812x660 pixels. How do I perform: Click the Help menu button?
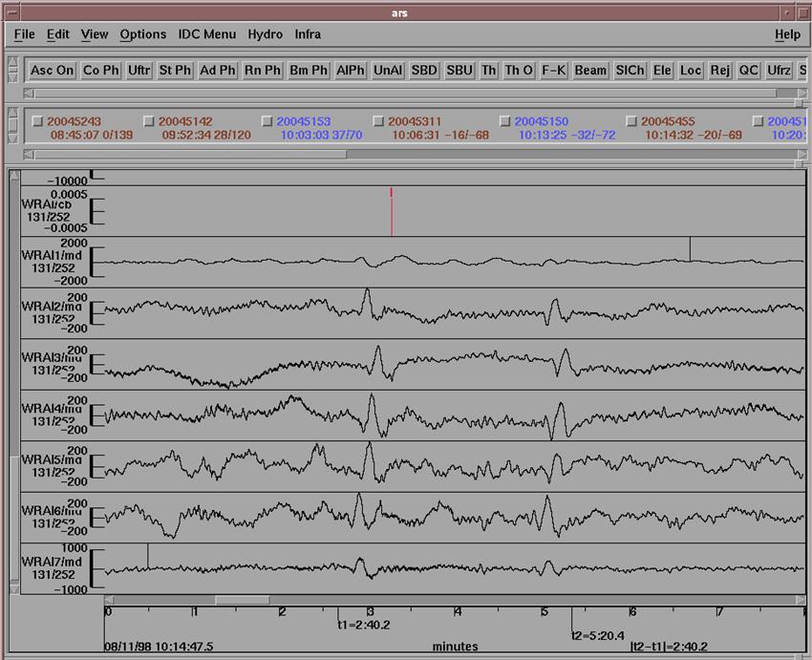coord(787,34)
